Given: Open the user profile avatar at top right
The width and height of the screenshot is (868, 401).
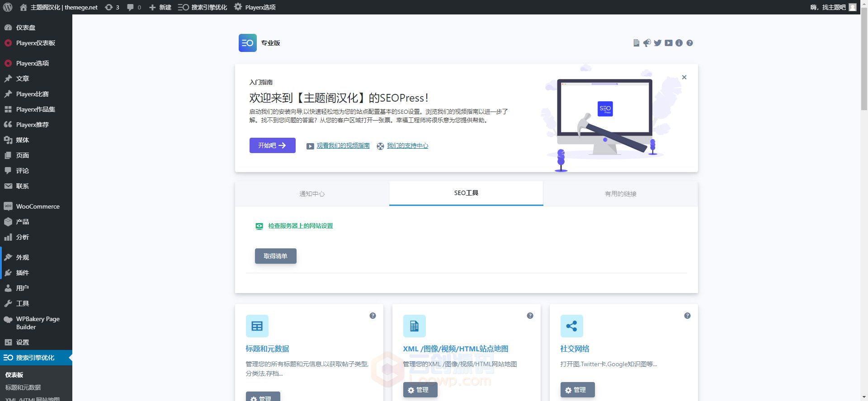Looking at the screenshot, I should [853, 7].
